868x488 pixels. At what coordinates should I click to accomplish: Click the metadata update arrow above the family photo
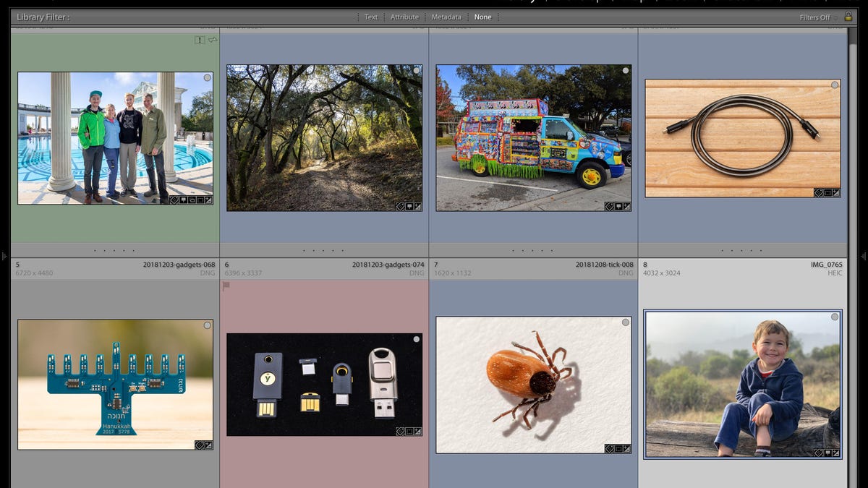[213, 40]
